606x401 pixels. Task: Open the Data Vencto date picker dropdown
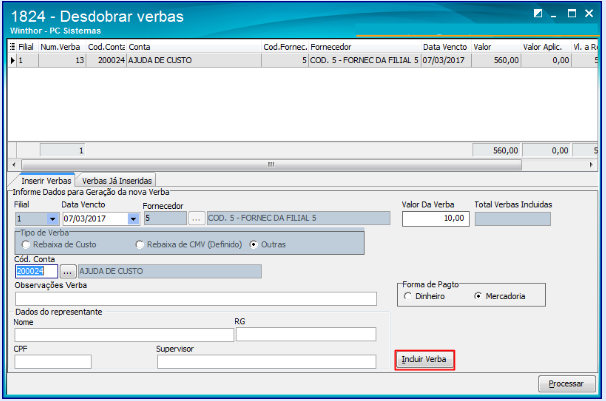(133, 219)
